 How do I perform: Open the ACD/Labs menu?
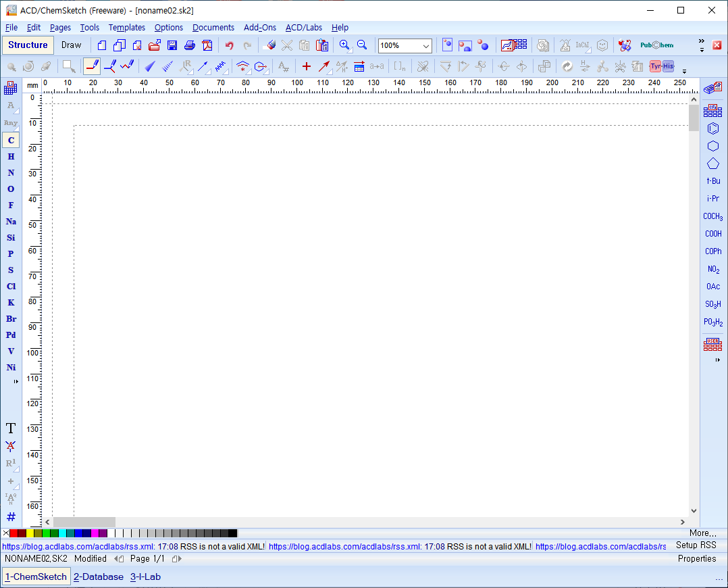[x=304, y=28]
